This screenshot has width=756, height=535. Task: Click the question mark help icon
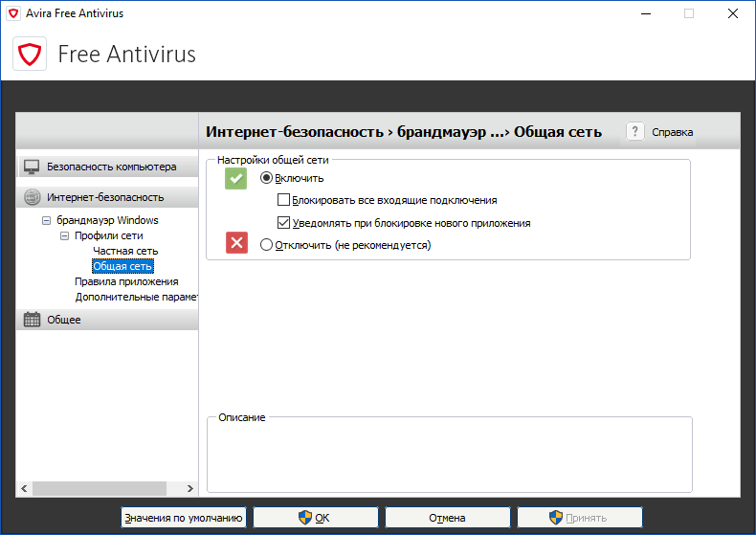pos(635,131)
